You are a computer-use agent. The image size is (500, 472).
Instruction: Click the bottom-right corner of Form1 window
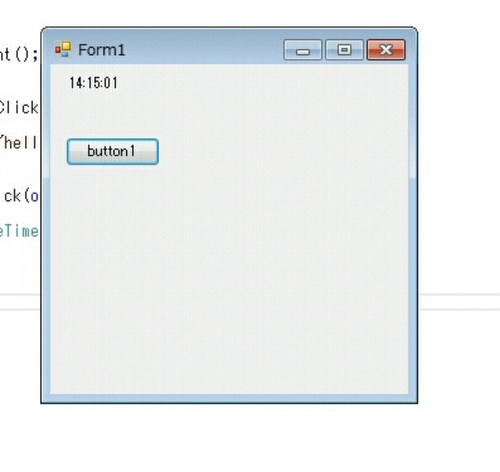(415, 401)
